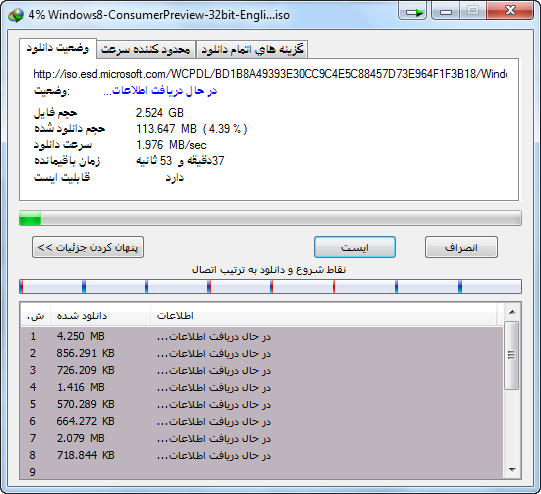The width and height of the screenshot is (541, 494).
Task: Click the ايست pause button
Action: tap(355, 247)
